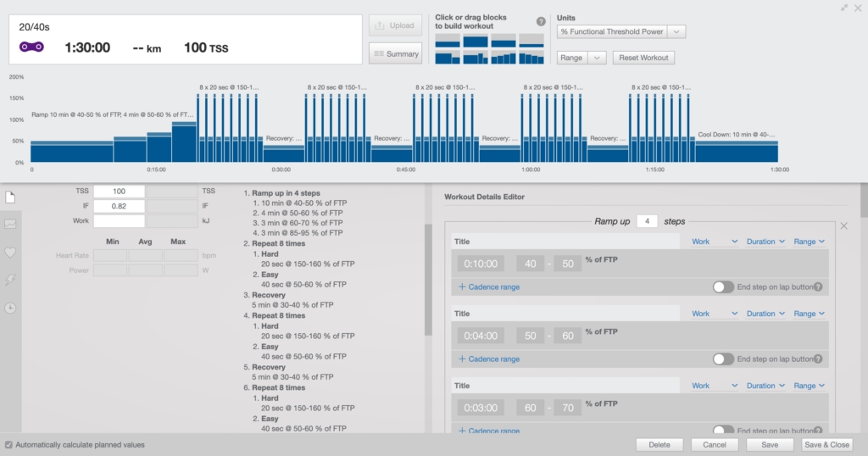Remove Ramp up block with X icon
Viewport: 868px width, 456px height.
point(843,225)
